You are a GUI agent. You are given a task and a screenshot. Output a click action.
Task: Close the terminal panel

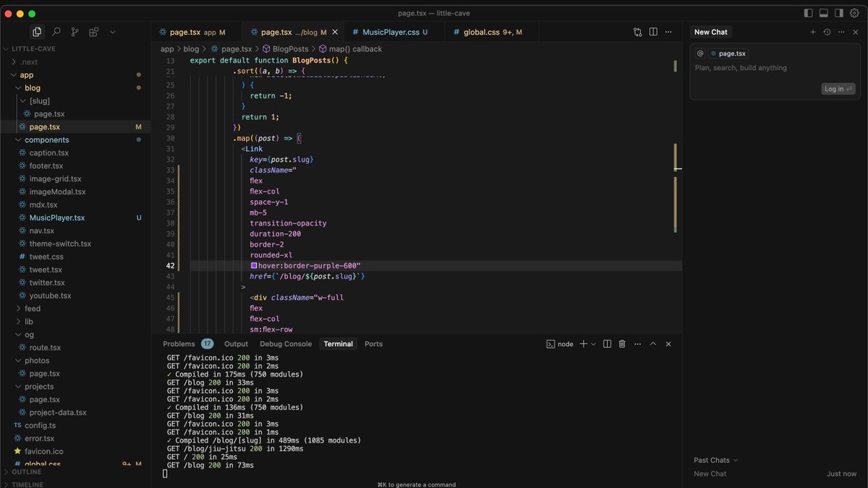(668, 344)
